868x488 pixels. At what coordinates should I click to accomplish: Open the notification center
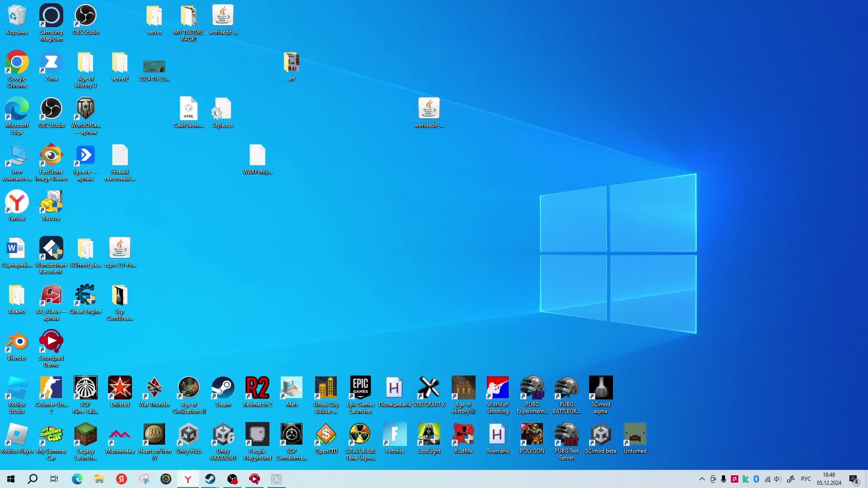coord(854,479)
